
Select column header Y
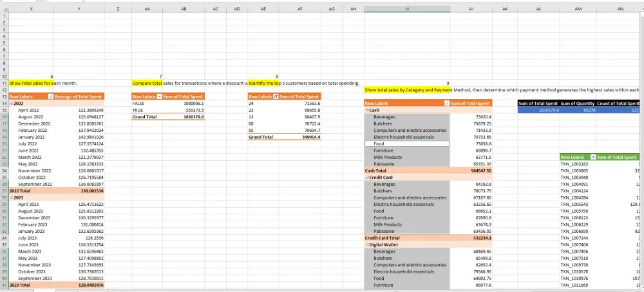click(x=79, y=8)
